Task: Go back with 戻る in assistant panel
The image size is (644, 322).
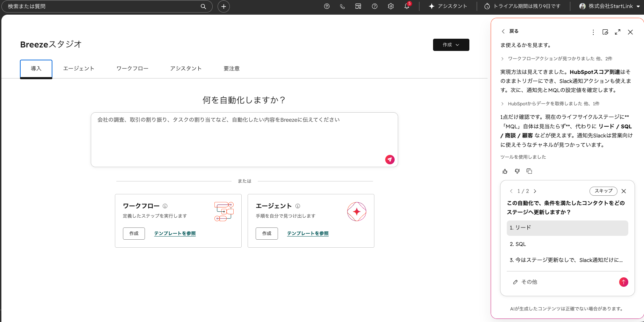Action: tap(510, 31)
